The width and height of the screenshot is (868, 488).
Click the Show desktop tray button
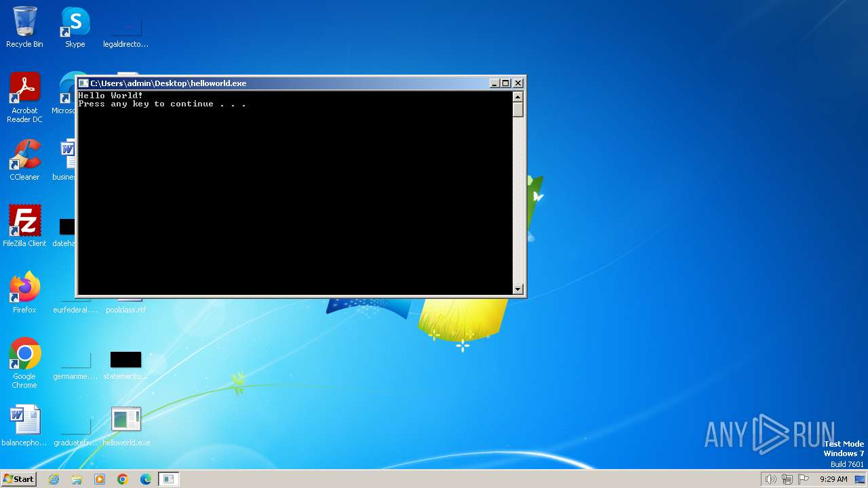pos(861,479)
